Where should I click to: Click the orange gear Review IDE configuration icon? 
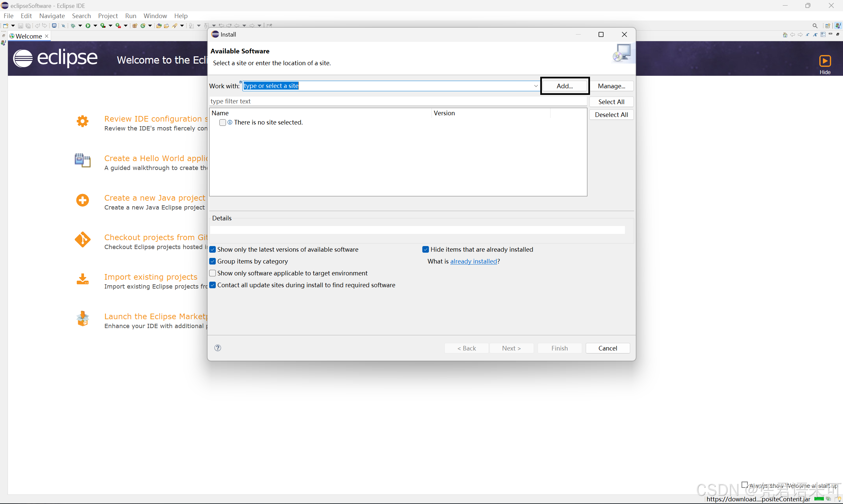tap(83, 121)
